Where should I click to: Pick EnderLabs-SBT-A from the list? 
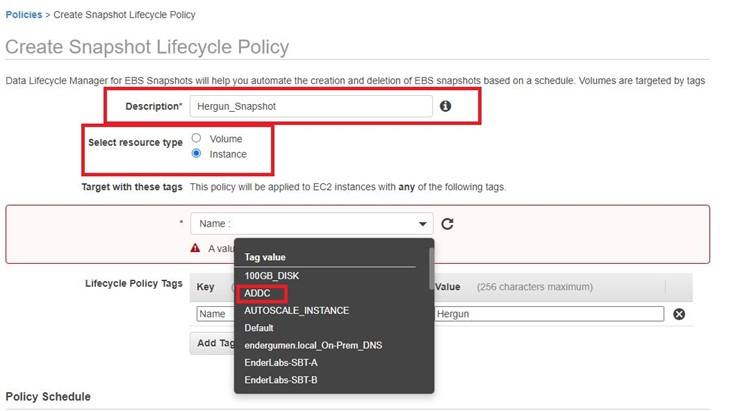tap(281, 362)
